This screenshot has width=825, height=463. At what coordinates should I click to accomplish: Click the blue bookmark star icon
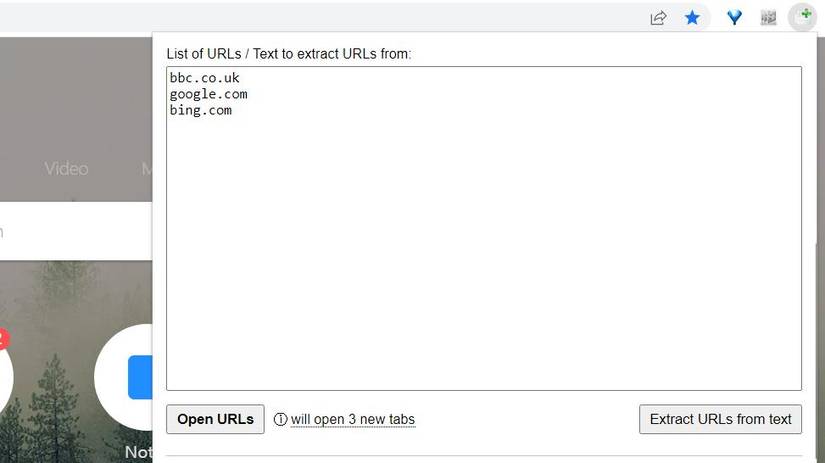pos(692,18)
